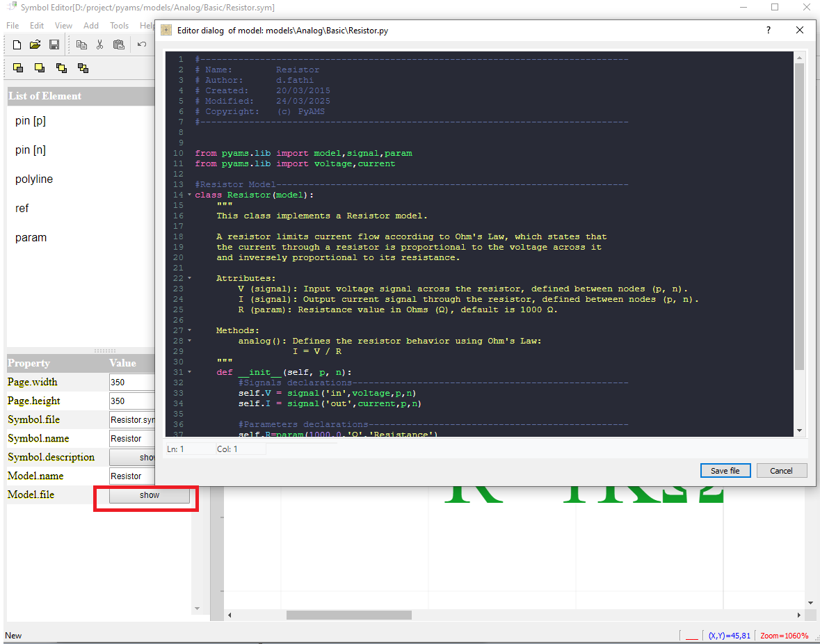Click the Property column header
The height and width of the screenshot is (644, 820).
click(x=56, y=363)
